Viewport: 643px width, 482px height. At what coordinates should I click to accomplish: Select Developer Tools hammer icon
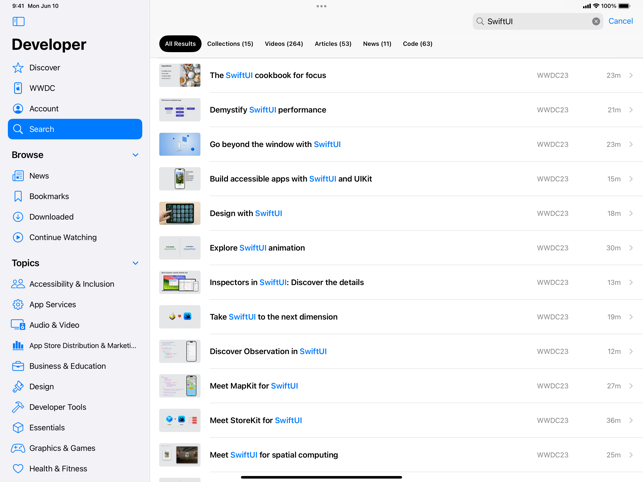pos(18,407)
